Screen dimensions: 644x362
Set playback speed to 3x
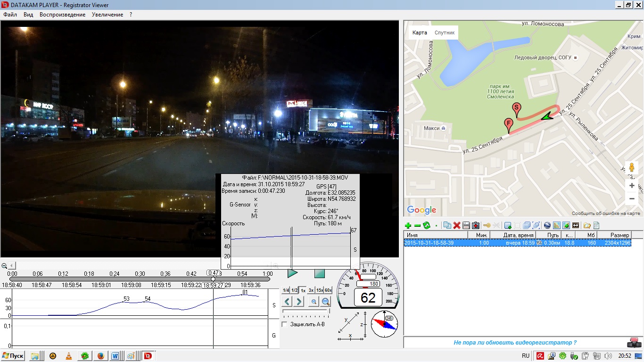[x=311, y=290]
